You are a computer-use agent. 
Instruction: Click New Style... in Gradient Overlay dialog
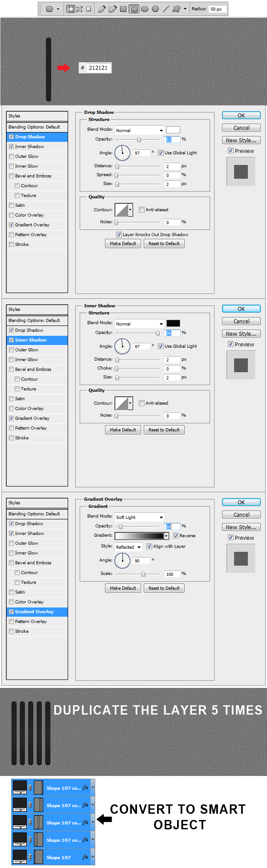click(x=241, y=527)
